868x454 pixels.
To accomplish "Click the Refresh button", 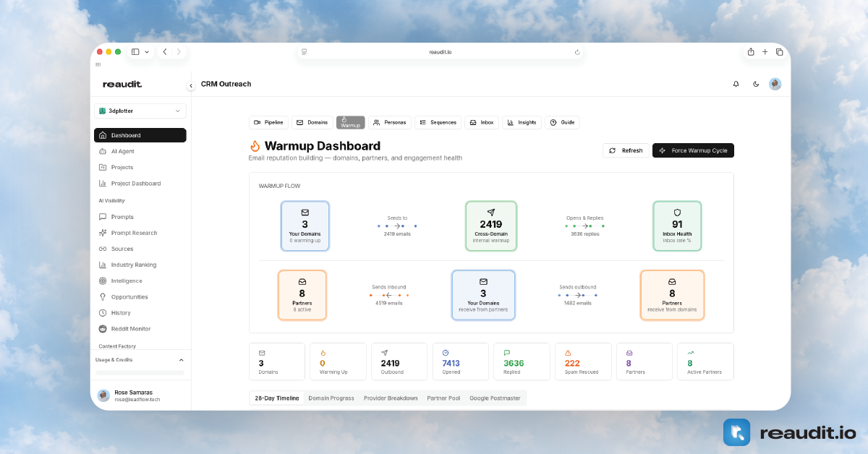I will tap(626, 150).
